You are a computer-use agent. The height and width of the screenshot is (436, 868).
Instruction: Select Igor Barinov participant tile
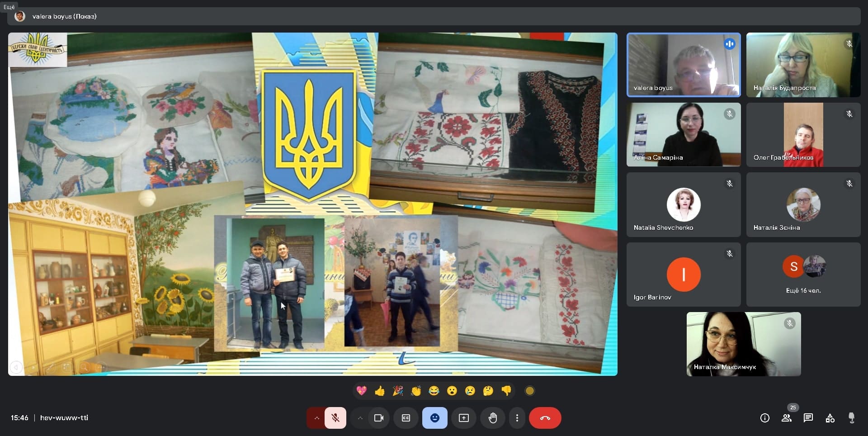[684, 275]
